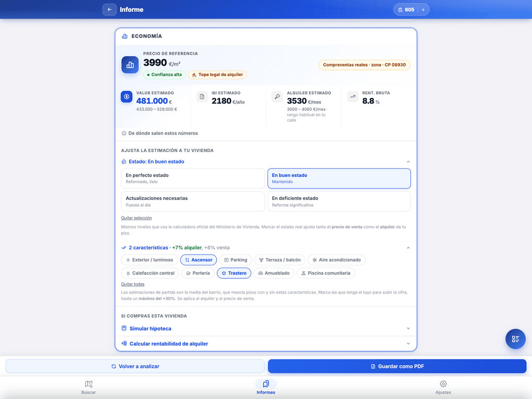Viewport: 532px width, 399px height.
Task: Toggle the Trastero chip
Action: [x=234, y=273]
